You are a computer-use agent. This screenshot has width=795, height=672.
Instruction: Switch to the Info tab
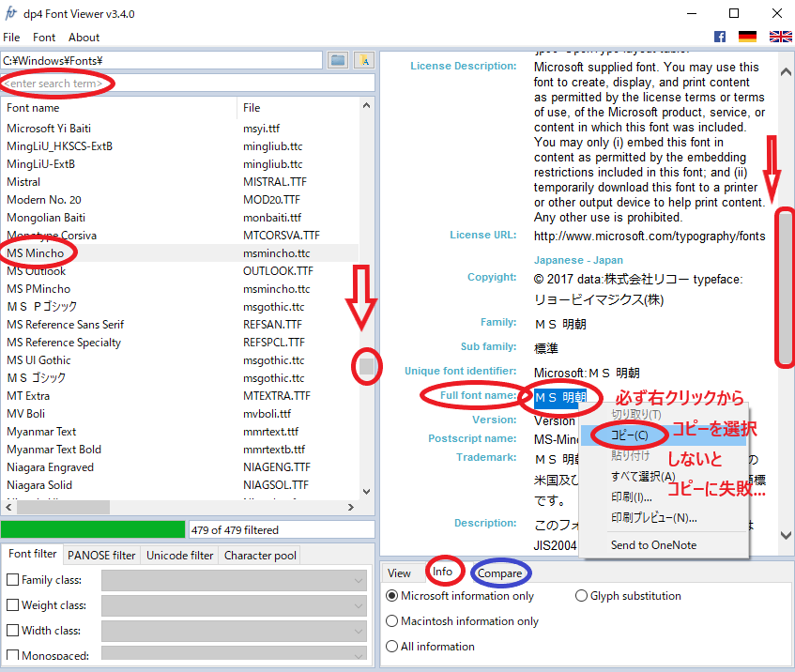point(442,572)
